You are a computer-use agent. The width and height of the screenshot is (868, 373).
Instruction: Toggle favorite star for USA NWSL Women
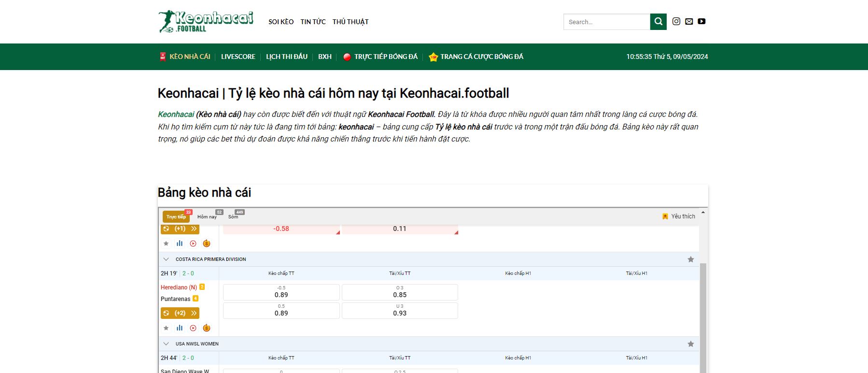[690, 344]
